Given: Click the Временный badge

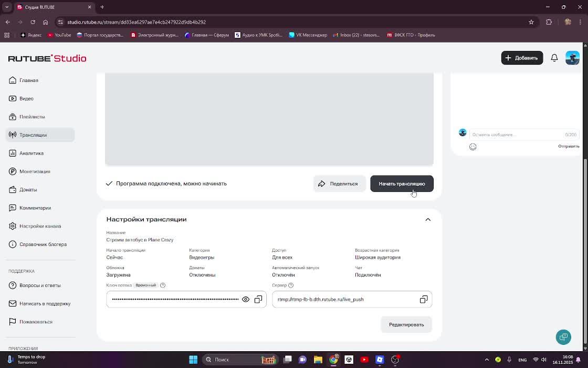Looking at the screenshot, I should click(145, 285).
